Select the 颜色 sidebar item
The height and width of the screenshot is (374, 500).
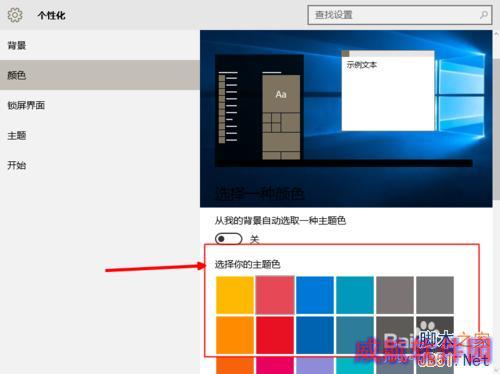[100, 75]
